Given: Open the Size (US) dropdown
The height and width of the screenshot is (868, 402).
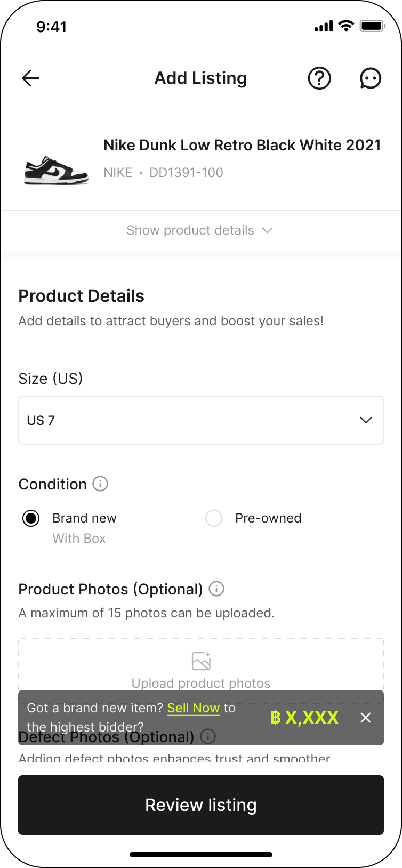Looking at the screenshot, I should pyautogui.click(x=201, y=420).
